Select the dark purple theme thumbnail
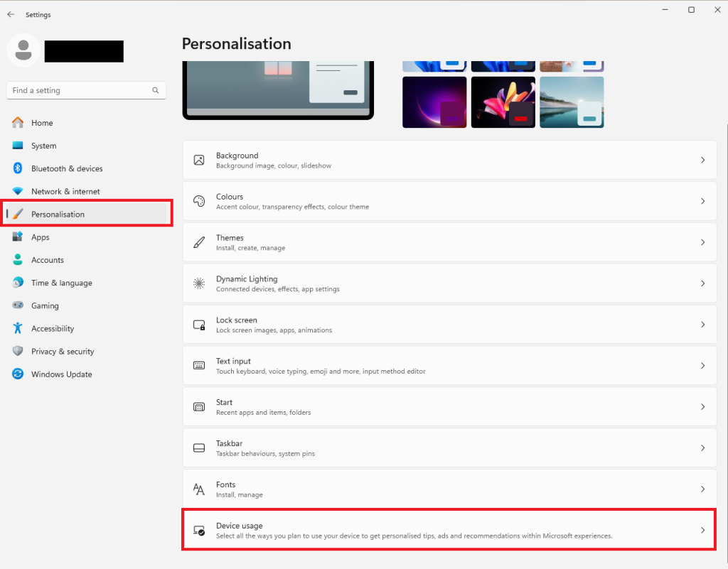The height and width of the screenshot is (569, 728). click(x=434, y=102)
